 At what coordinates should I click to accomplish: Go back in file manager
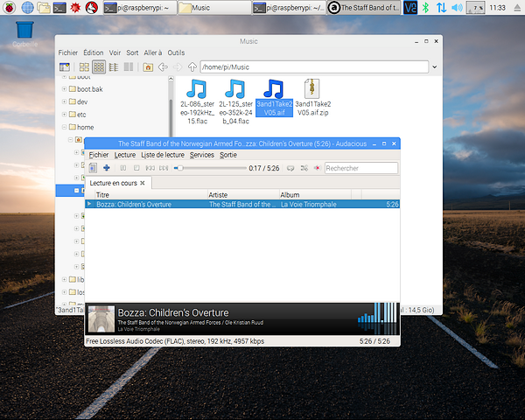(x=163, y=67)
